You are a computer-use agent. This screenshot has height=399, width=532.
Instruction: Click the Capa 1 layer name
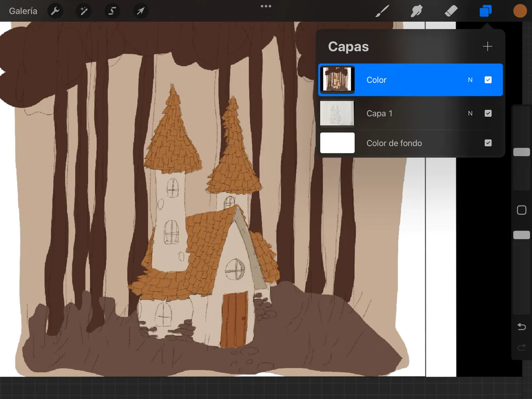pyautogui.click(x=379, y=113)
